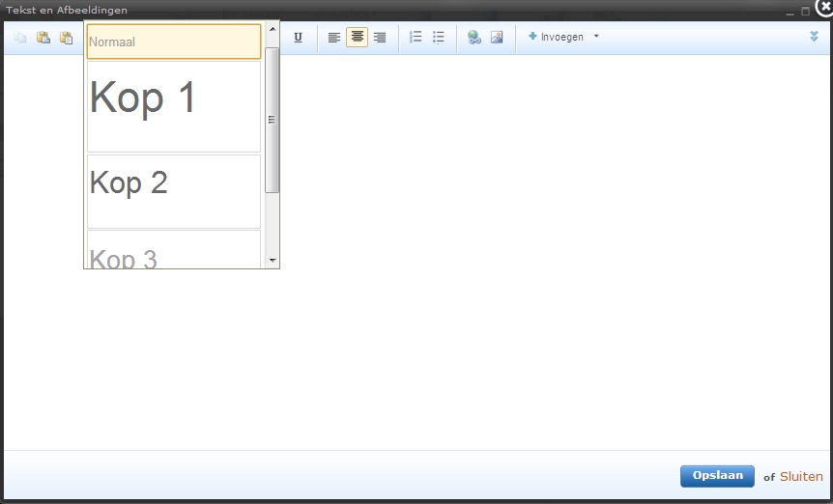Choose Kop 2 heading style

[174, 191]
